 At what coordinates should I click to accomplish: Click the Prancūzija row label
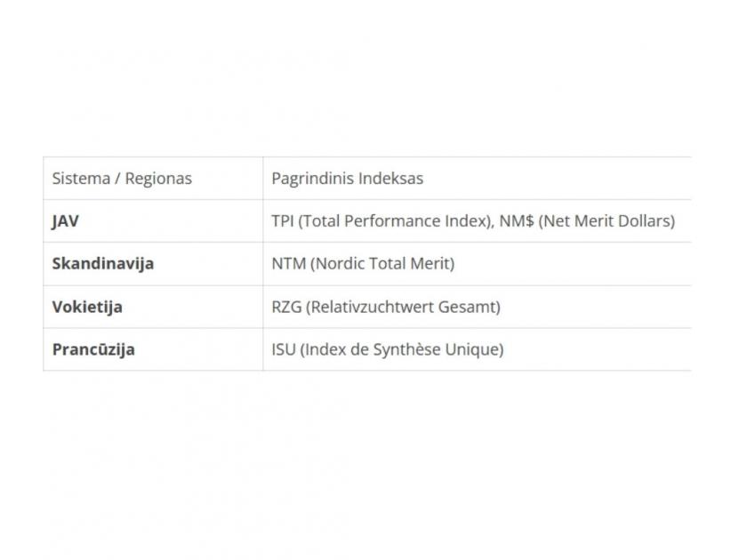point(93,349)
